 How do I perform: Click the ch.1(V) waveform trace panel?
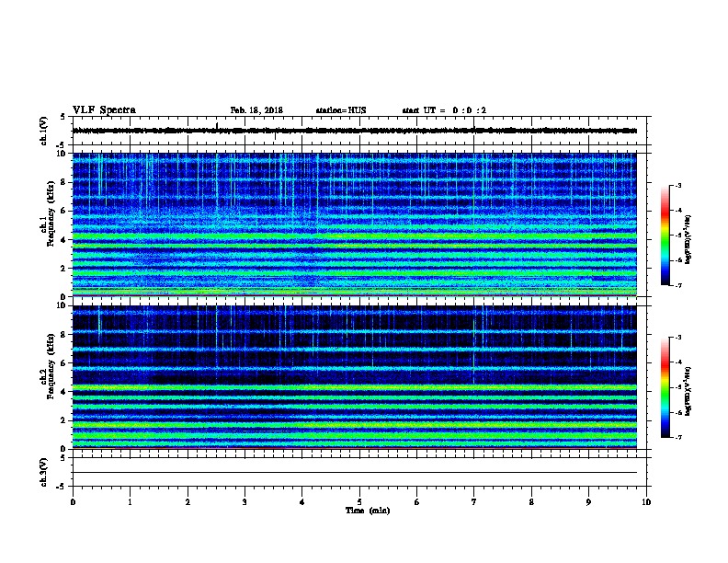359,131
